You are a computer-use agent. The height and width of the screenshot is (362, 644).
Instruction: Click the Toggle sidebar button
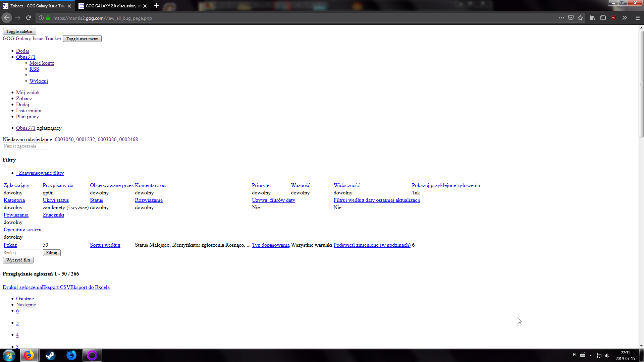pos(19,31)
